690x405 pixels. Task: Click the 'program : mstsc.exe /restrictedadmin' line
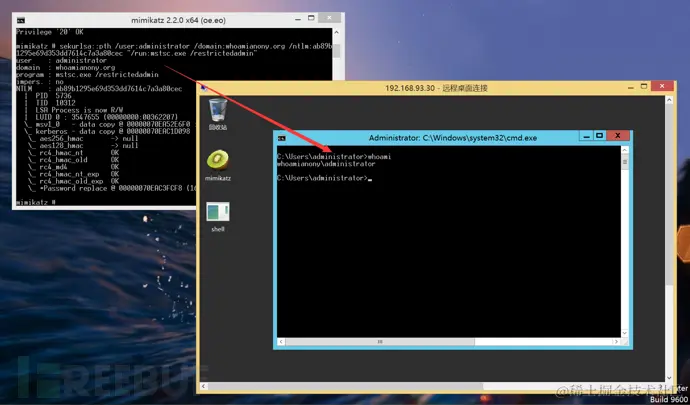point(87,74)
